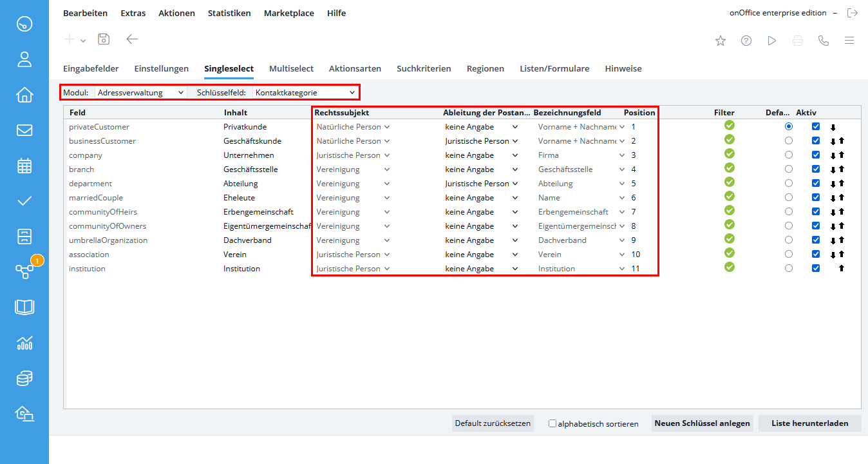Open the phone call icon
The height and width of the screenshot is (464, 868).
tap(824, 41)
